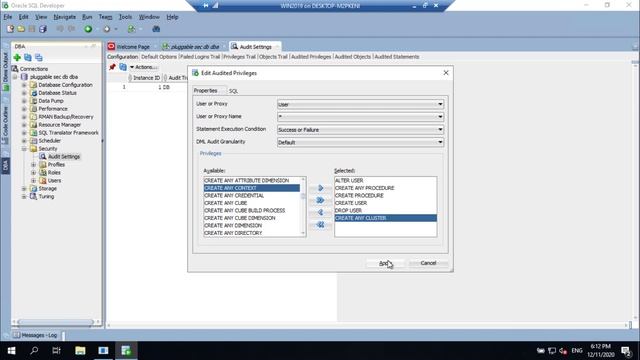Click the Open folder toolbar icon
Viewport: 640px width, 360px height.
pyautogui.click(x=21, y=29)
